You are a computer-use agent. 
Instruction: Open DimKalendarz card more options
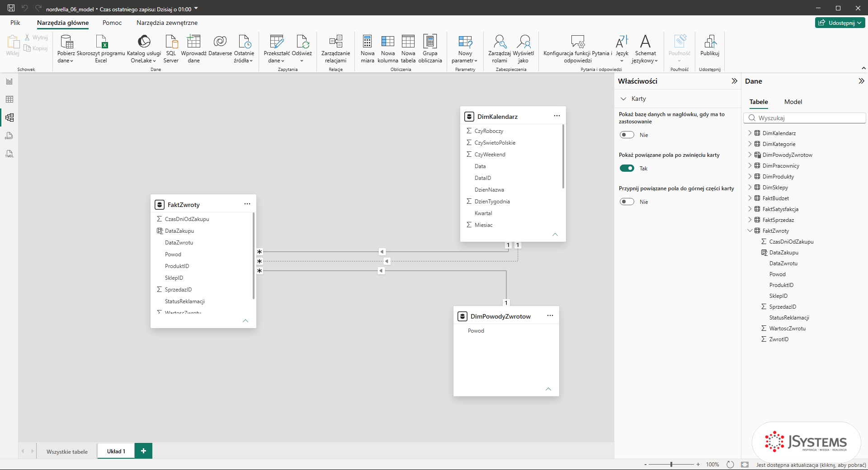(557, 116)
